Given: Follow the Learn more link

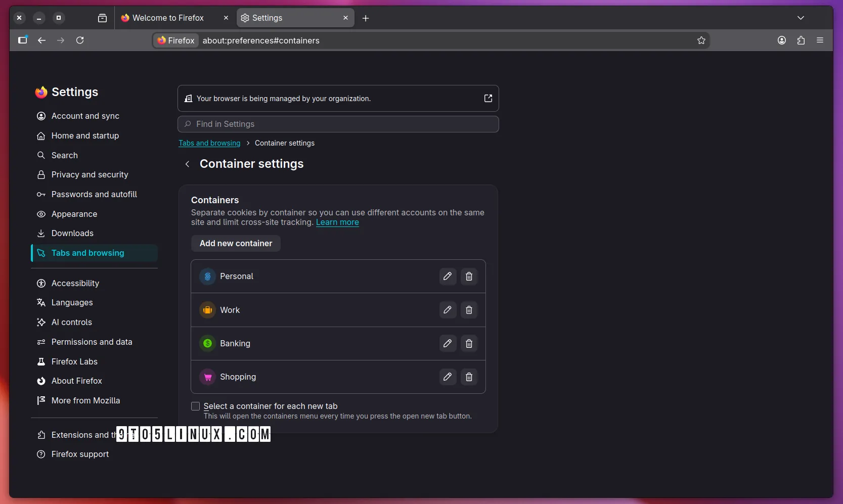Looking at the screenshot, I should click(x=337, y=222).
